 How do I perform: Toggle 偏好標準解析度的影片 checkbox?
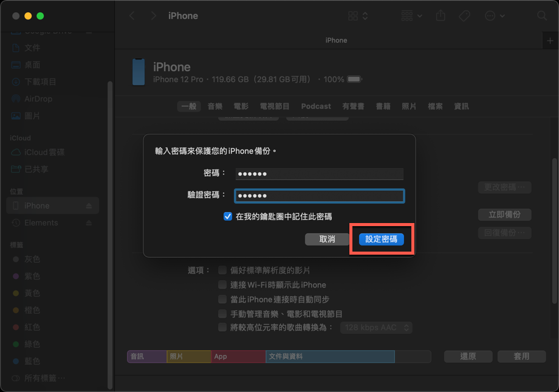[x=222, y=270]
